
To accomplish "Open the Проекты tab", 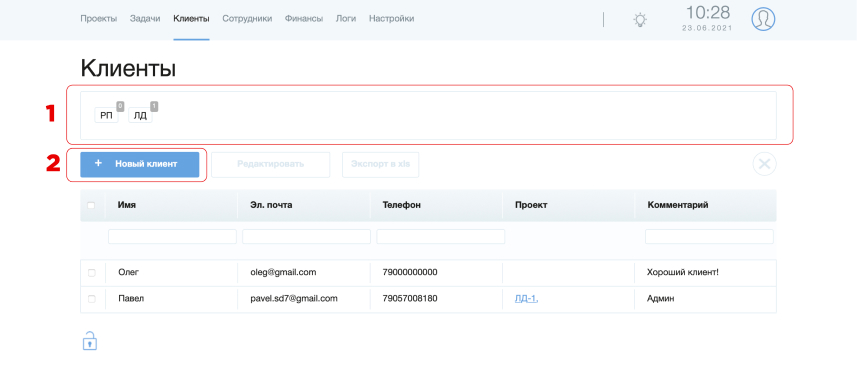I will (x=98, y=19).
